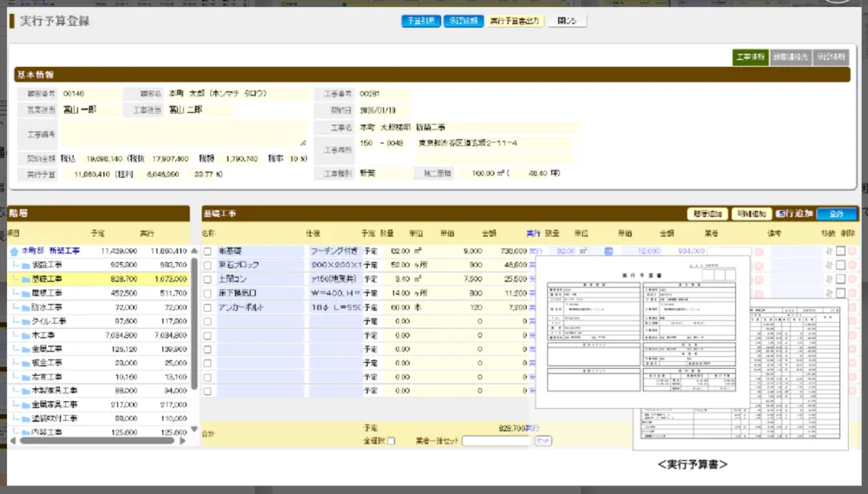The width and height of the screenshot is (868, 494).
Task: Click pink delete icon in 束石ブロック row
Action: click(852, 266)
